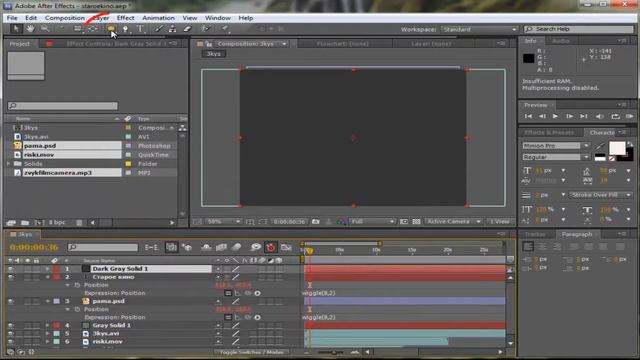The image size is (640, 360).
Task: Click the timeline zoom slider
Action: pyautogui.click(x=333, y=352)
